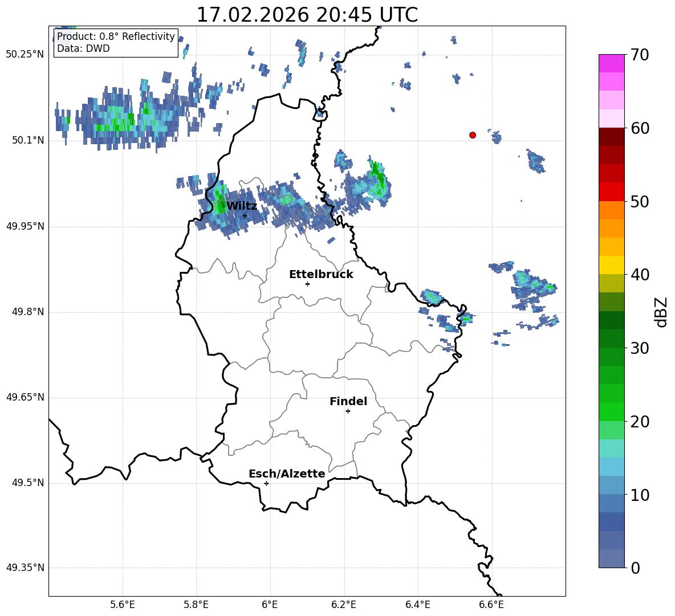The height and width of the screenshot is (616, 675).
Task: Click the 6.6°E longitude label
Action: [x=491, y=605]
